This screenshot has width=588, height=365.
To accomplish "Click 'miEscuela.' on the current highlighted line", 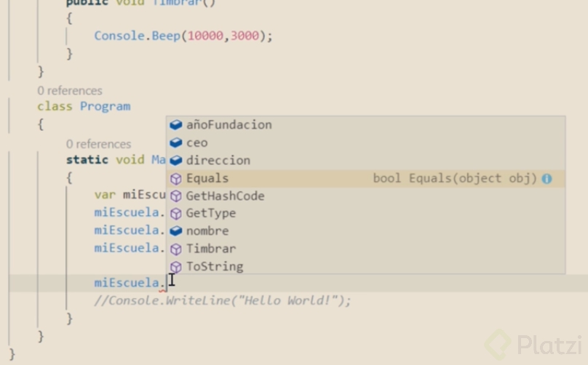I will pos(130,283).
